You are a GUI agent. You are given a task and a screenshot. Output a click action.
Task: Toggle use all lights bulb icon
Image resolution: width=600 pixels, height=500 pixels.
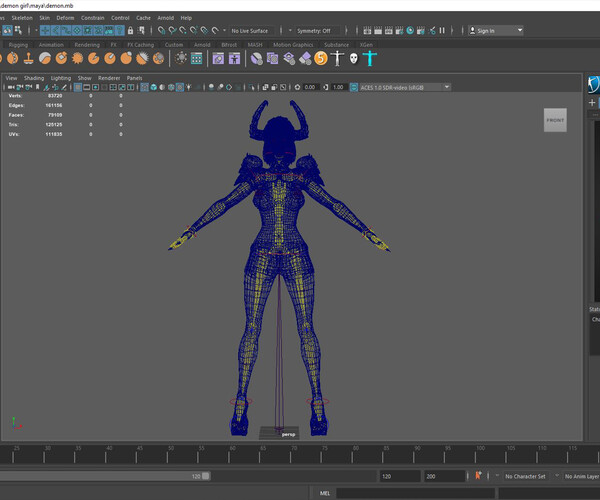188,87
